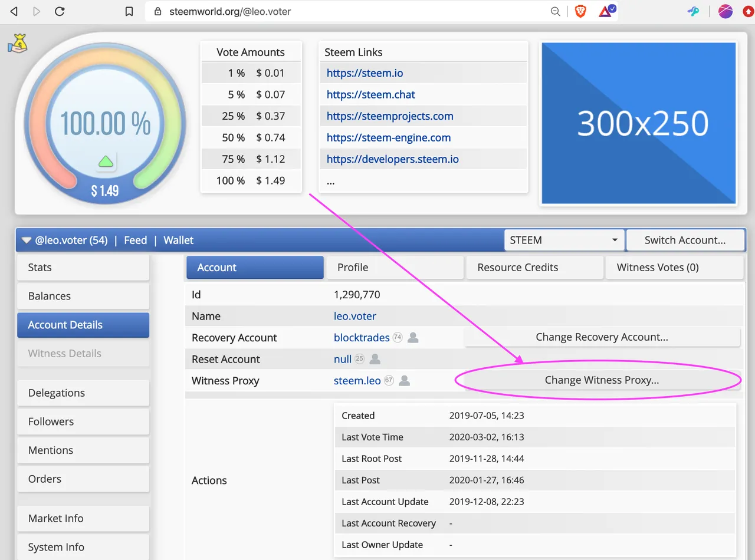
Task: Open the null reset account link
Action: click(343, 359)
